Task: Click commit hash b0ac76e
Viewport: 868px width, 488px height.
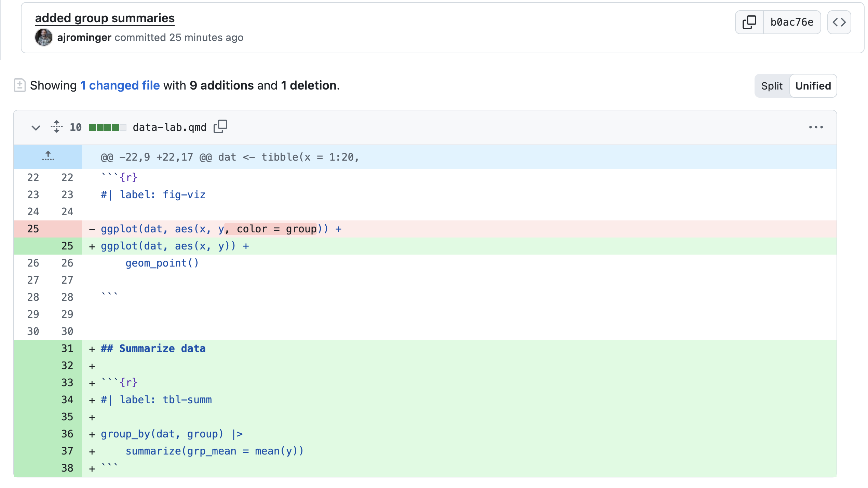Action: coord(792,22)
